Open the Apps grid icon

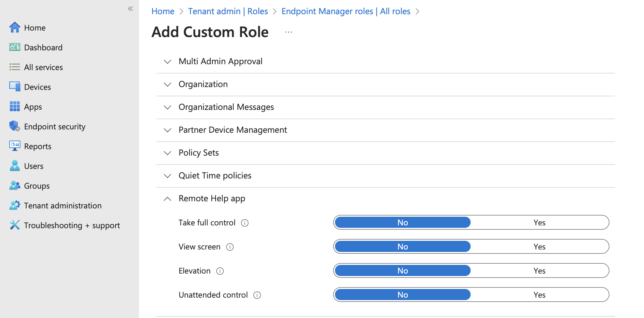coord(15,107)
